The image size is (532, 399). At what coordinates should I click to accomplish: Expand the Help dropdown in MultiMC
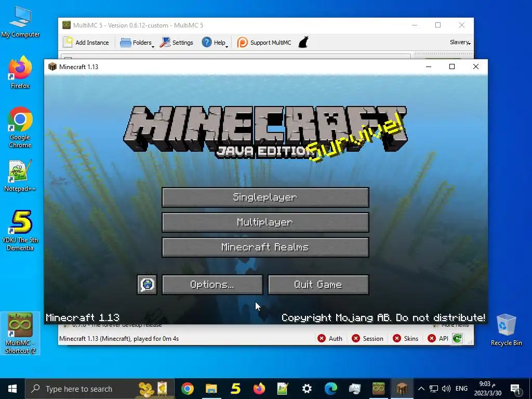pyautogui.click(x=215, y=43)
